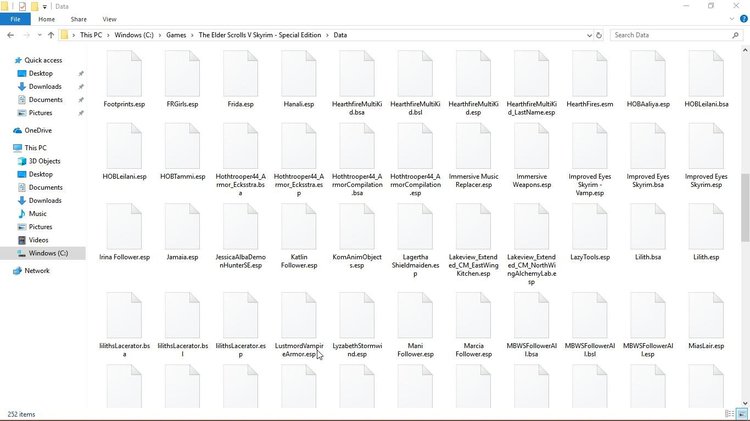
Task: Select KomAnimObjects.esp file name
Action: 357,261
